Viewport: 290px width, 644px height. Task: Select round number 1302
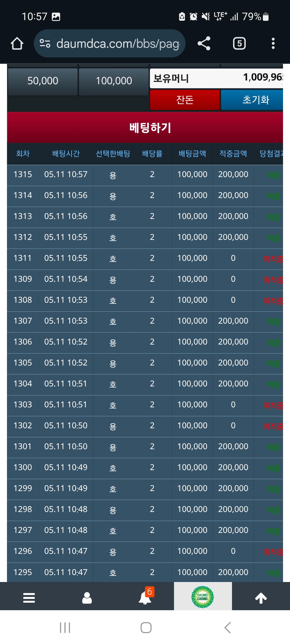23,426
